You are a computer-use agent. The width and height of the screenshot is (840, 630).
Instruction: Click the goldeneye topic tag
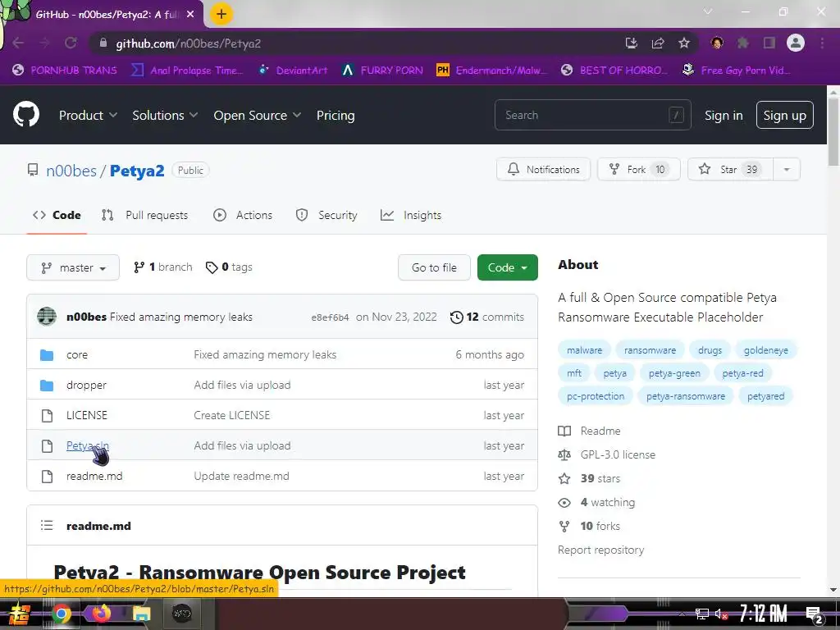(x=765, y=350)
